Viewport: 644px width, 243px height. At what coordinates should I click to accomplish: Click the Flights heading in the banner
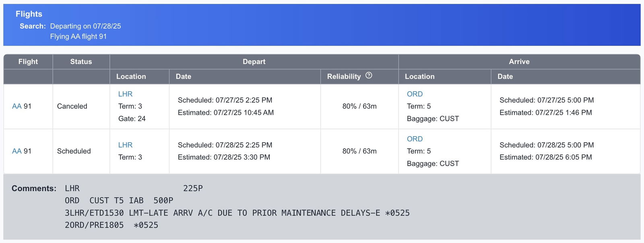(29, 14)
